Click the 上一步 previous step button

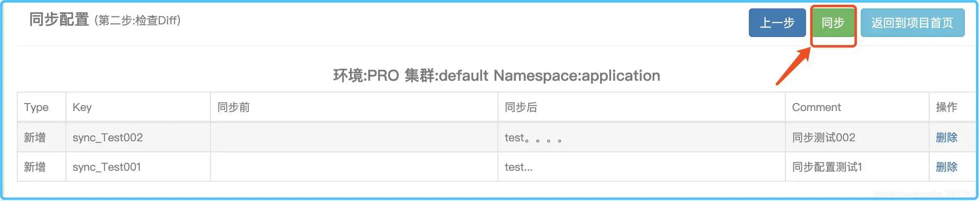pyautogui.click(x=777, y=23)
